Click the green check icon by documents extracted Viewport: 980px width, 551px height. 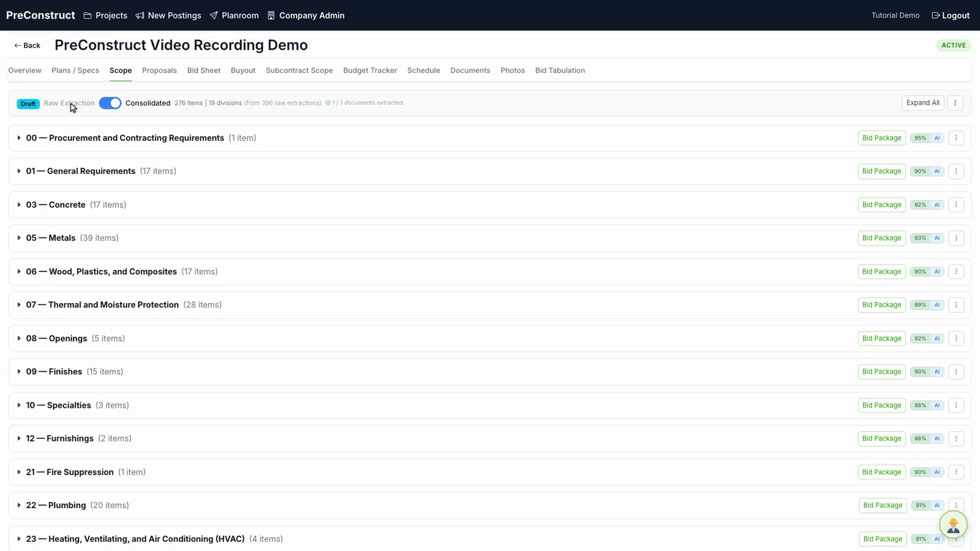point(328,103)
